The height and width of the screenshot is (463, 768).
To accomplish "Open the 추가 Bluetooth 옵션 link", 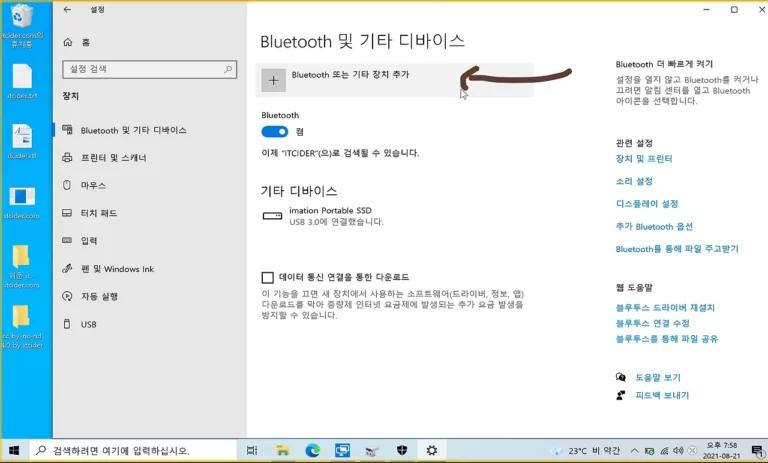I will 654,226.
